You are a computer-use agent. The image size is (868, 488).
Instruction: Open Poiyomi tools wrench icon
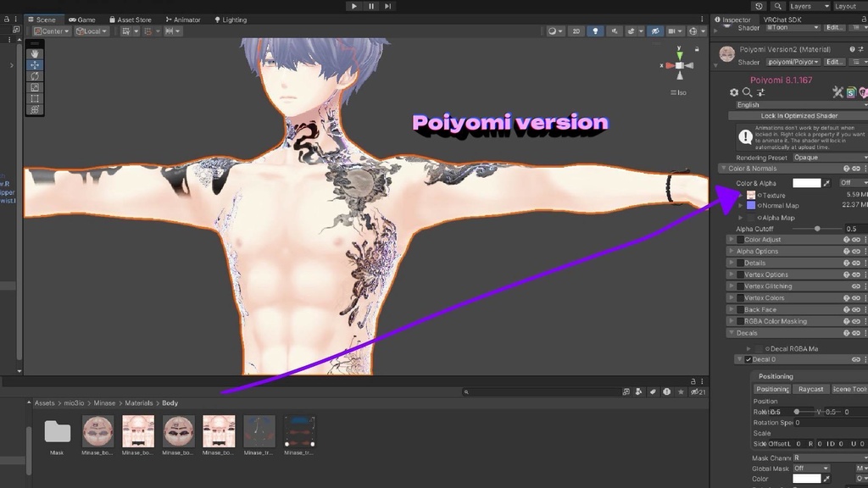click(837, 92)
